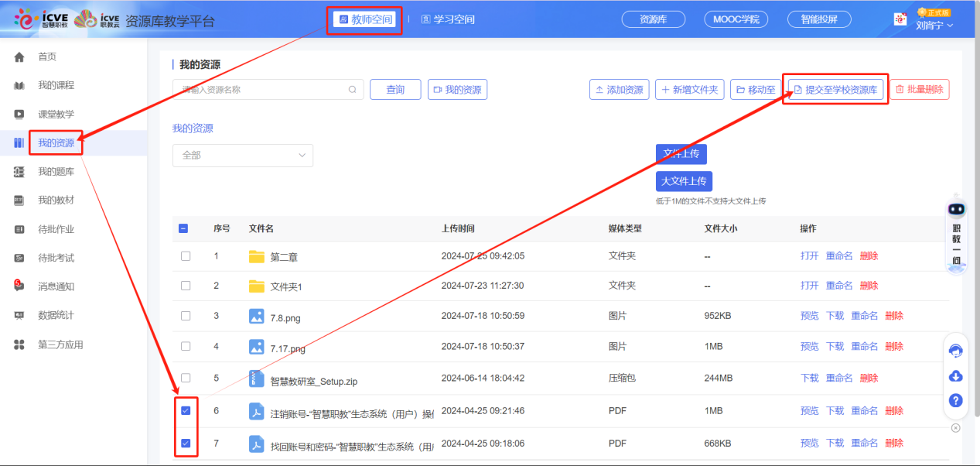This screenshot has width=980, height=466.
Task: Click the 7.8.png image file icon
Action: (257, 316)
